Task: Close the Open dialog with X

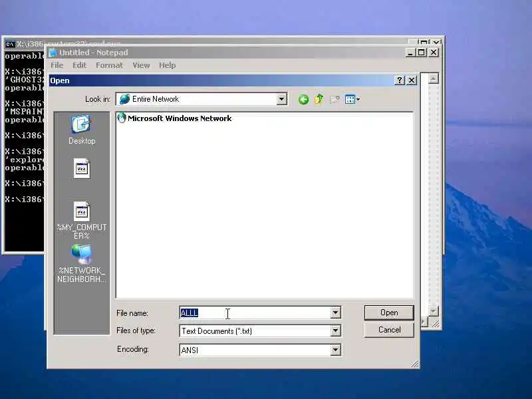Action: coord(412,80)
